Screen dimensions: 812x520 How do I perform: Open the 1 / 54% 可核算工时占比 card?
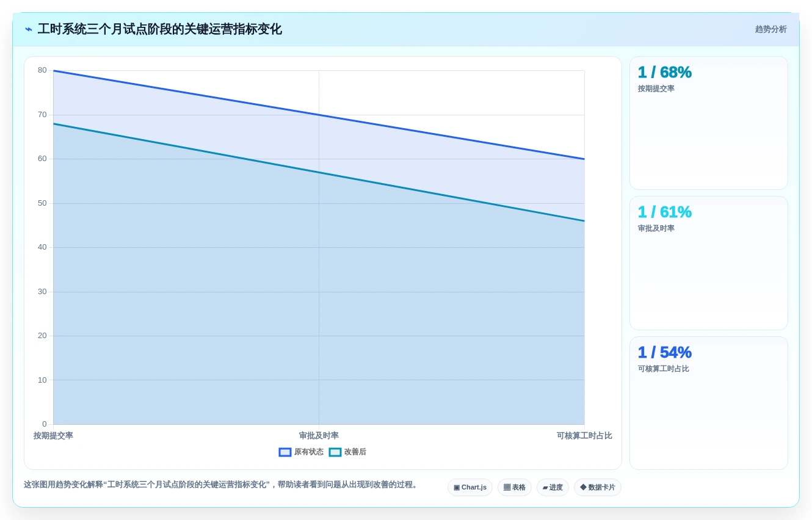click(x=709, y=403)
